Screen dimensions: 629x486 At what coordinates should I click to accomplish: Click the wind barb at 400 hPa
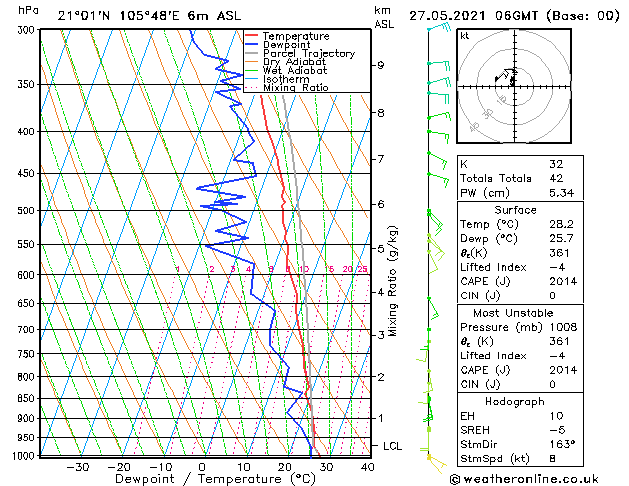point(438,135)
